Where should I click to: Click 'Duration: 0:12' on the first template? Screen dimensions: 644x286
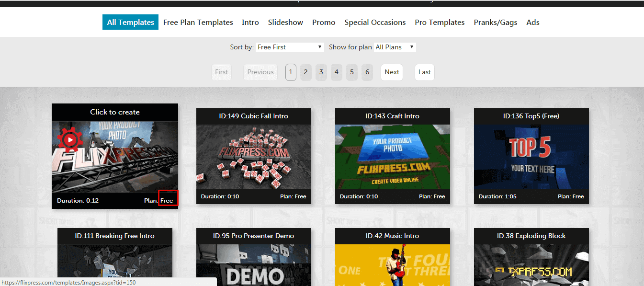pos(78,200)
